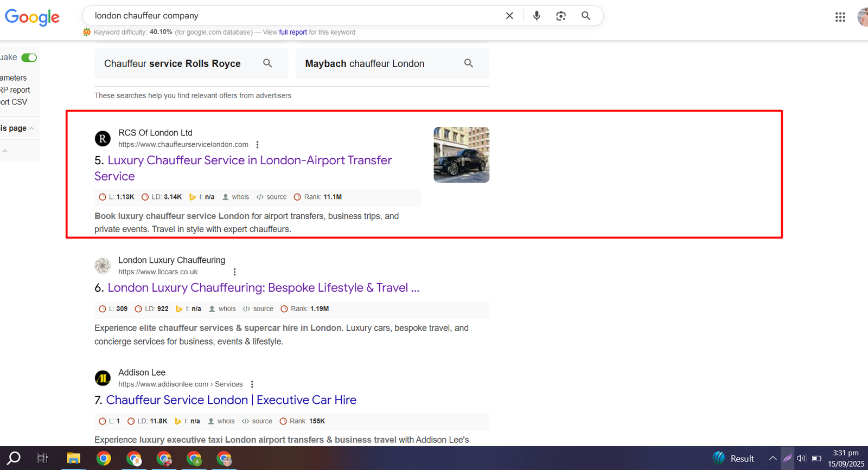Open more options for RCS Of London result
Screen dimensions: 868x470
click(x=258, y=145)
